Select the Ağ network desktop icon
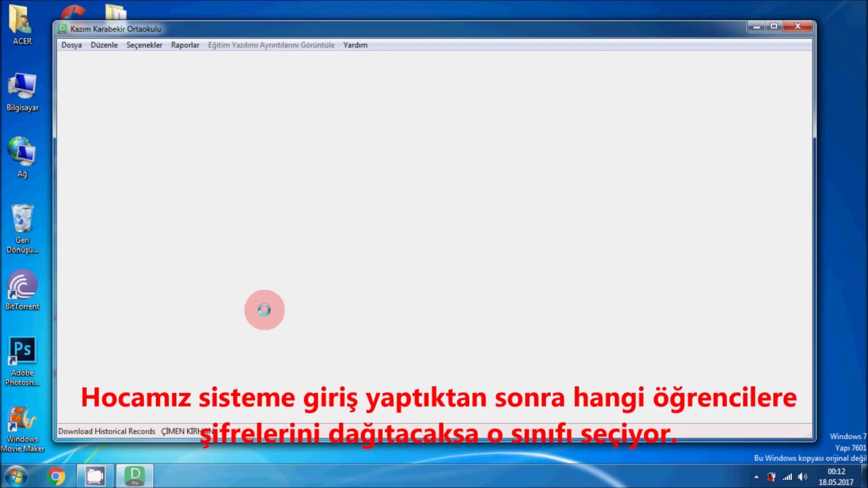Image resolution: width=868 pixels, height=488 pixels. 22,158
